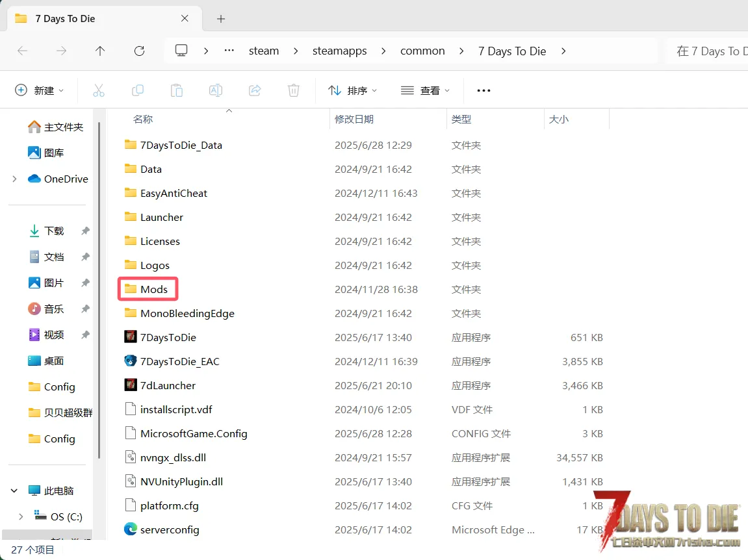
Task: Navigate to steamapps in breadcrumb
Action: pos(340,51)
